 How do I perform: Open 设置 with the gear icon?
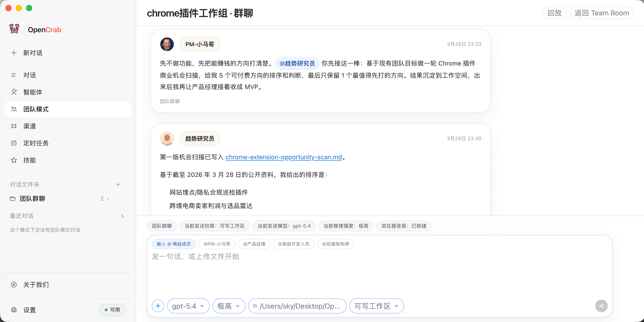click(x=14, y=310)
